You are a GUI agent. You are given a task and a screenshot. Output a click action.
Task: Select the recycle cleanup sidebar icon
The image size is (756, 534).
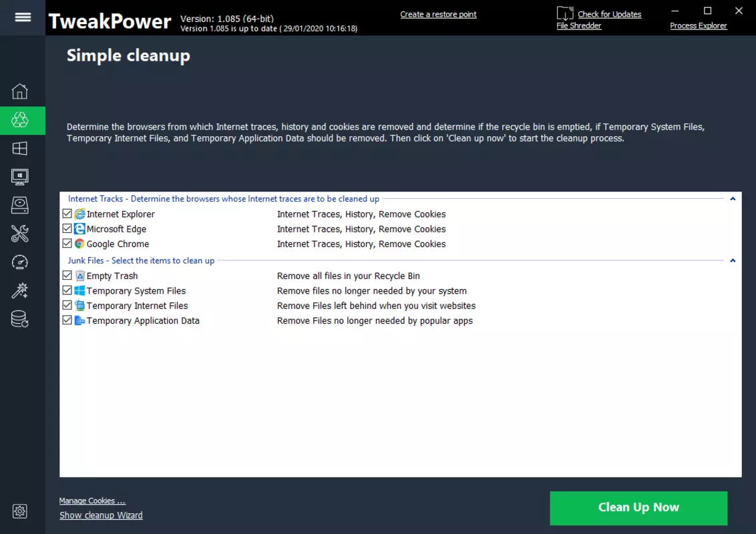(x=20, y=120)
